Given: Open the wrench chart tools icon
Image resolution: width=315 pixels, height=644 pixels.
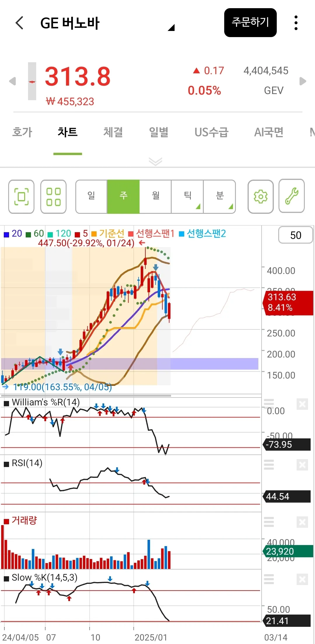Looking at the screenshot, I should coord(292,196).
